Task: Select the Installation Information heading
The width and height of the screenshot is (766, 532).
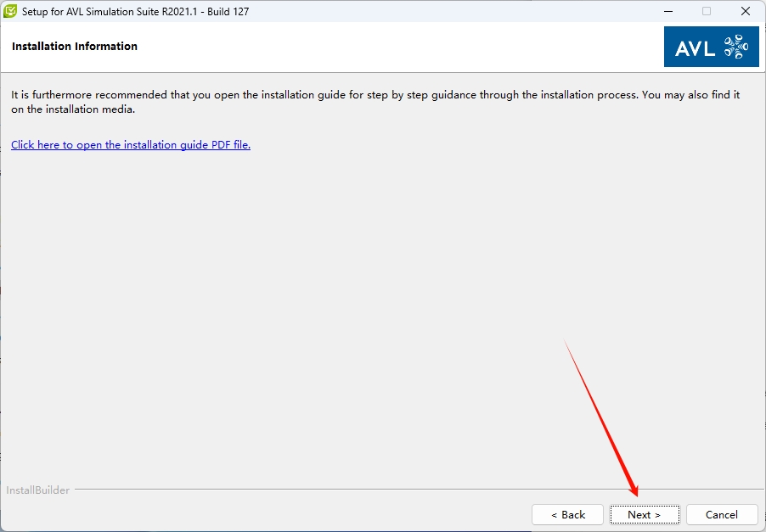Action: tap(75, 47)
